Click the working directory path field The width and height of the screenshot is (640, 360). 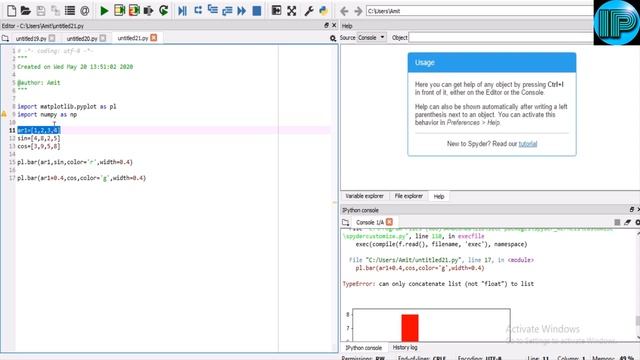click(x=480, y=11)
